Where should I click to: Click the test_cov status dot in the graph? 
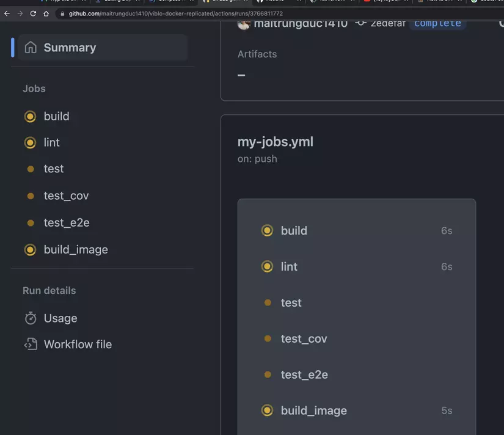tap(267, 338)
